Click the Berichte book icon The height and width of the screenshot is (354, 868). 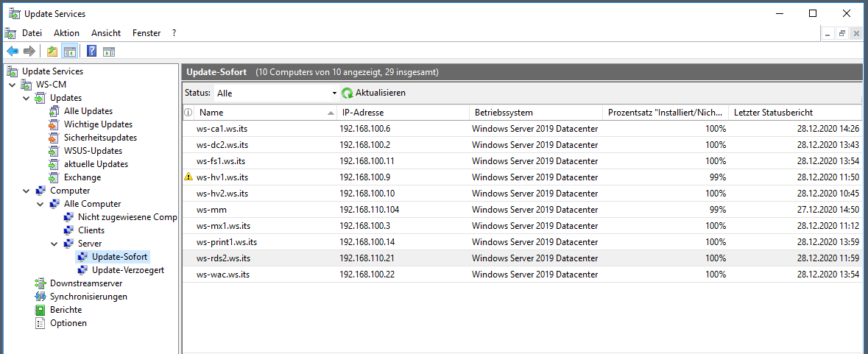[x=40, y=310]
